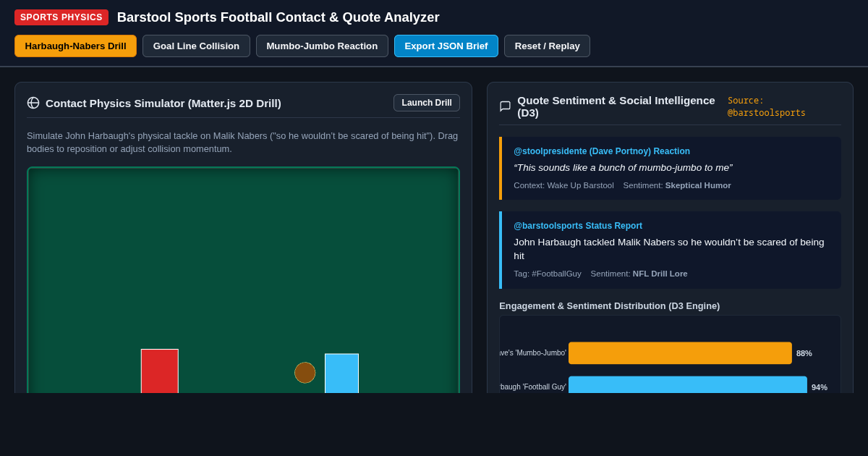This screenshot has height=456, width=868.
Task: Click the 94% value label
Action: click(x=820, y=387)
